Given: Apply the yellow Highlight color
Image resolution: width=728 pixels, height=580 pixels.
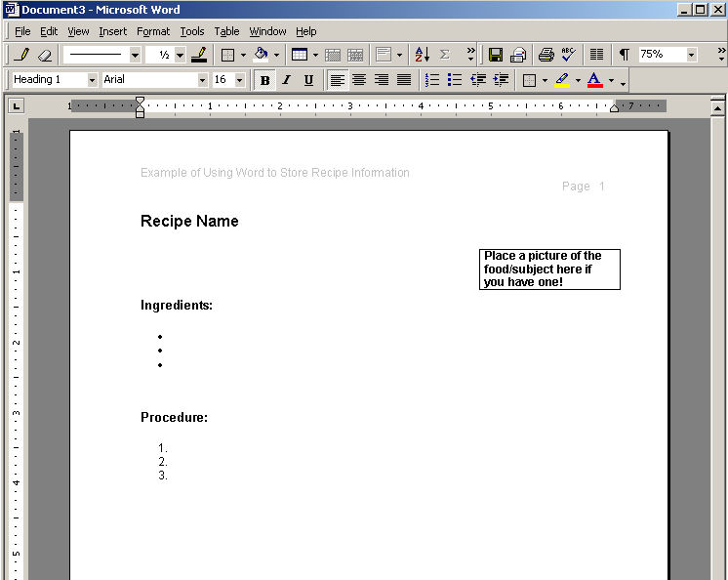Looking at the screenshot, I should (562, 80).
